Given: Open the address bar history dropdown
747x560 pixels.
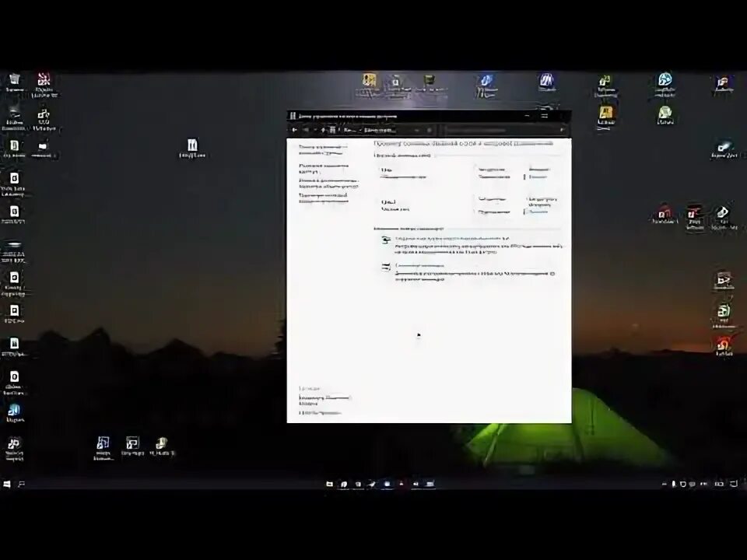Looking at the screenshot, I should 417,130.
